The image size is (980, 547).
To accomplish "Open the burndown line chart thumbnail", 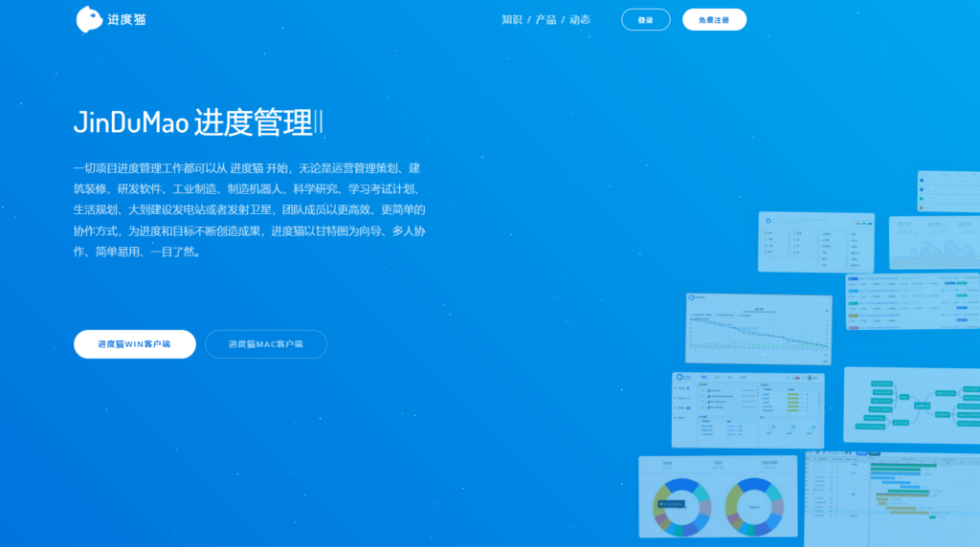I will 759,328.
